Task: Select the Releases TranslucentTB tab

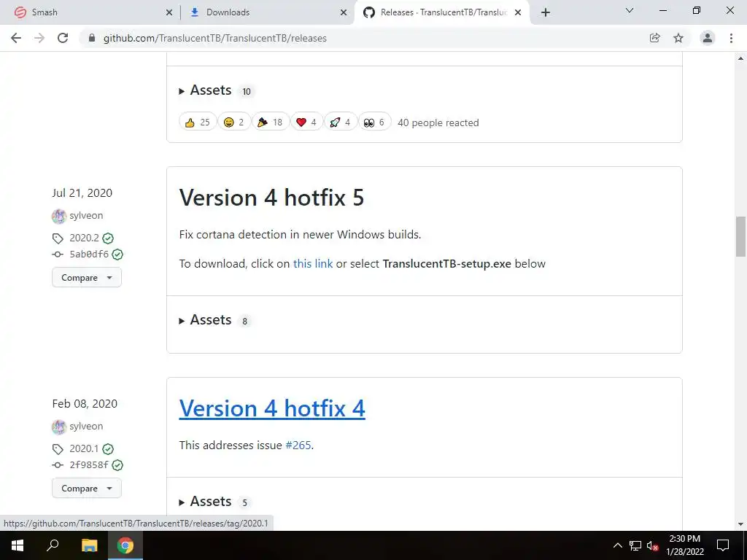Action: click(x=442, y=12)
